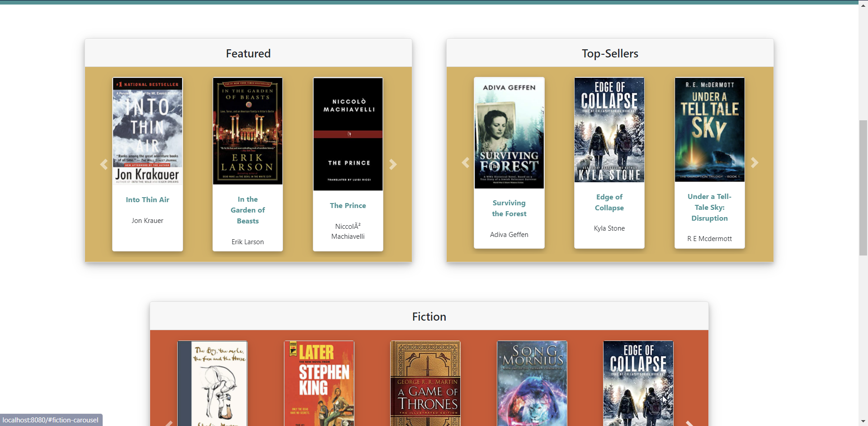Select the Surviving the Forest cover
The width and height of the screenshot is (868, 426).
point(509,133)
